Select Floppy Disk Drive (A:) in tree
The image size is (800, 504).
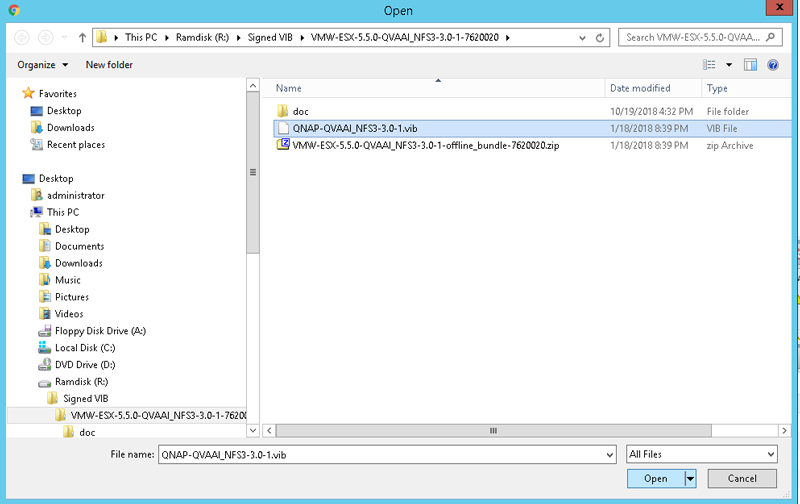[x=100, y=331]
